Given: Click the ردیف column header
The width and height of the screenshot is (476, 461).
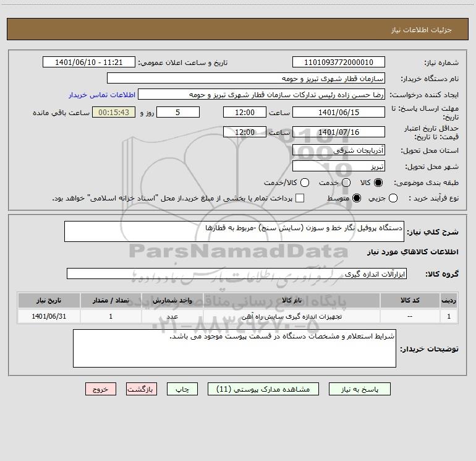Looking at the screenshot, I should (x=449, y=300).
